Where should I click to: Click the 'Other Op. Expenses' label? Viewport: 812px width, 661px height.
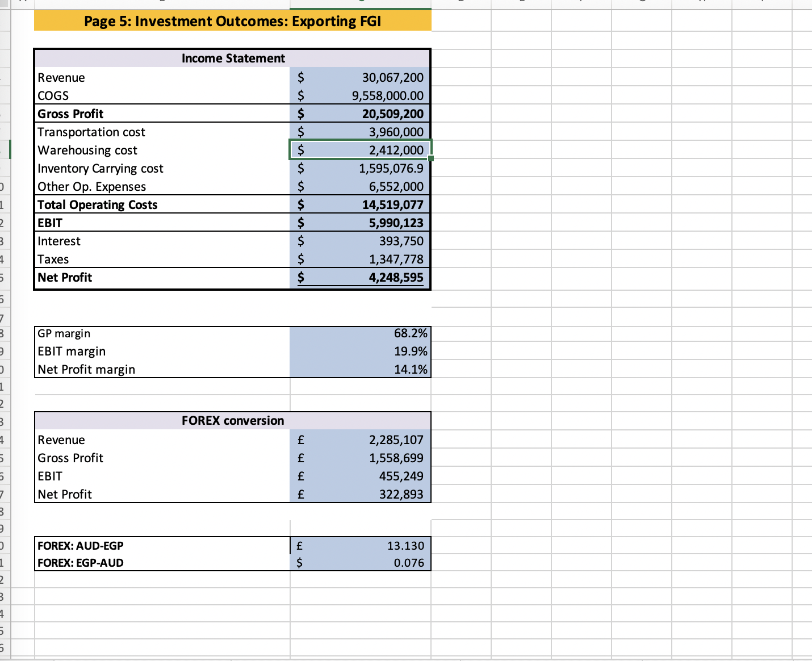pyautogui.click(x=92, y=187)
